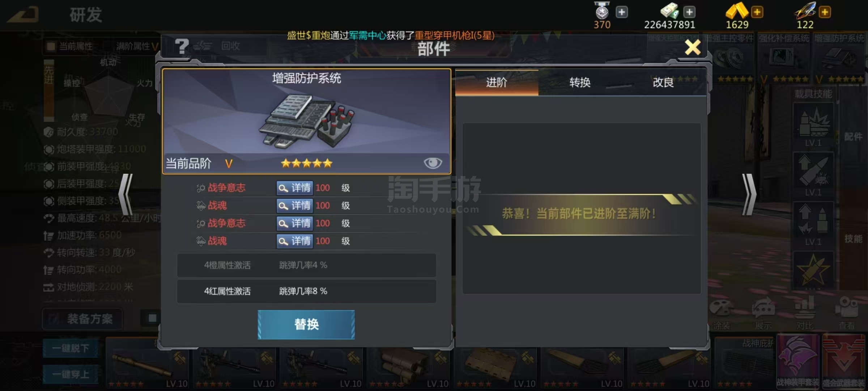The image size is (868, 391).
Task: Add gold bars with the plus icon
Action: [757, 12]
